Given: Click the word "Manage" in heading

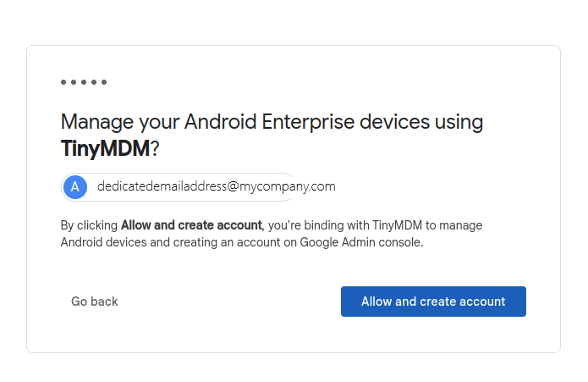Looking at the screenshot, I should (x=97, y=122).
